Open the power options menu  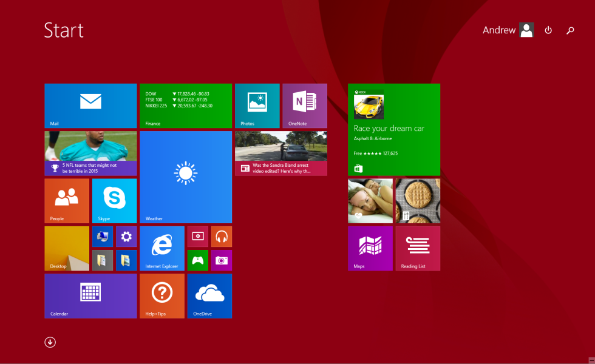click(x=548, y=30)
